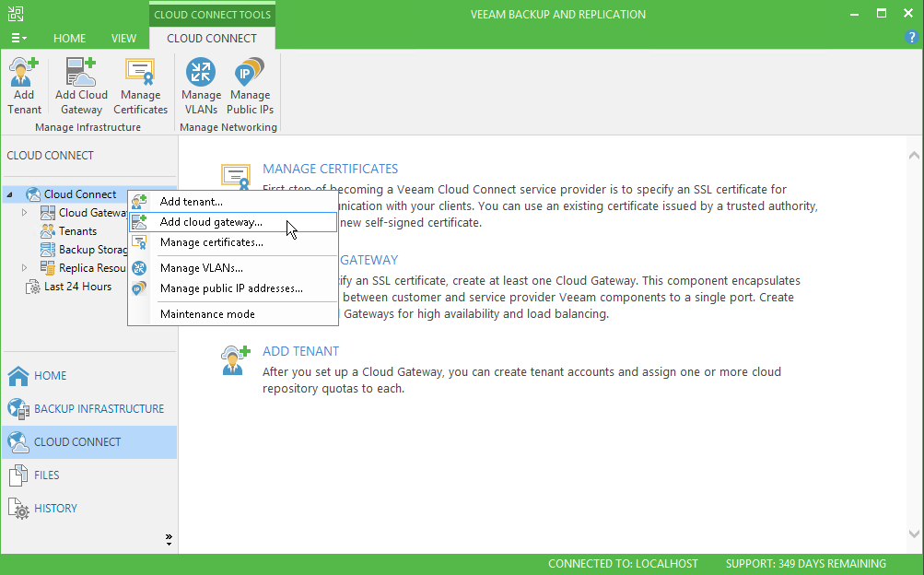Maximize the Veeam window
Image resolution: width=924 pixels, height=575 pixels.
pyautogui.click(x=882, y=14)
